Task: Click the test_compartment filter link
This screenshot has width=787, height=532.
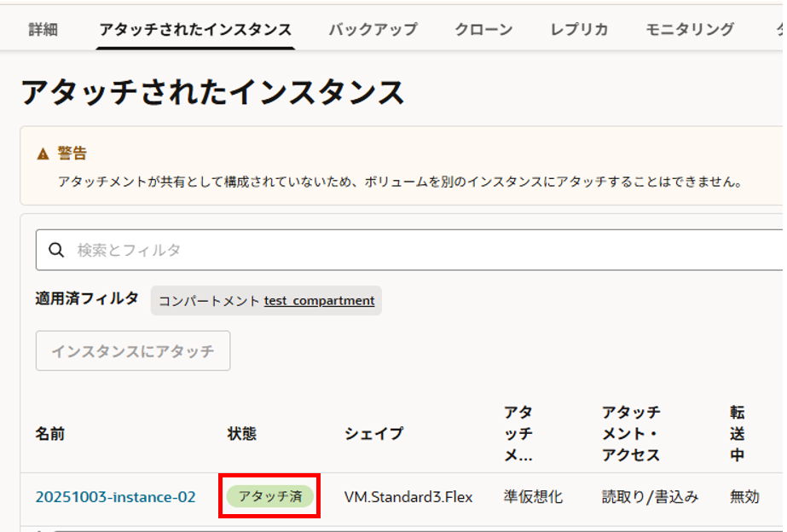Action: tap(319, 300)
